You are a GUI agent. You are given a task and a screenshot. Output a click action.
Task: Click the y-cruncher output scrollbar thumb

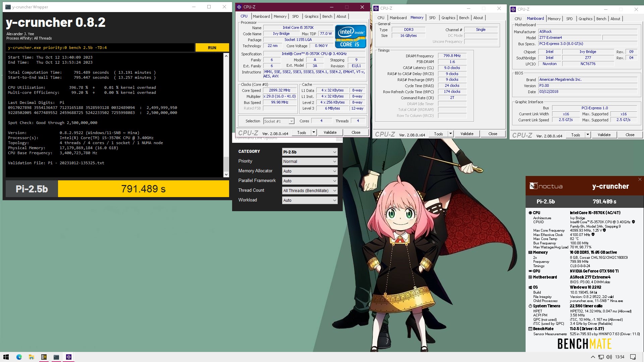click(x=226, y=164)
